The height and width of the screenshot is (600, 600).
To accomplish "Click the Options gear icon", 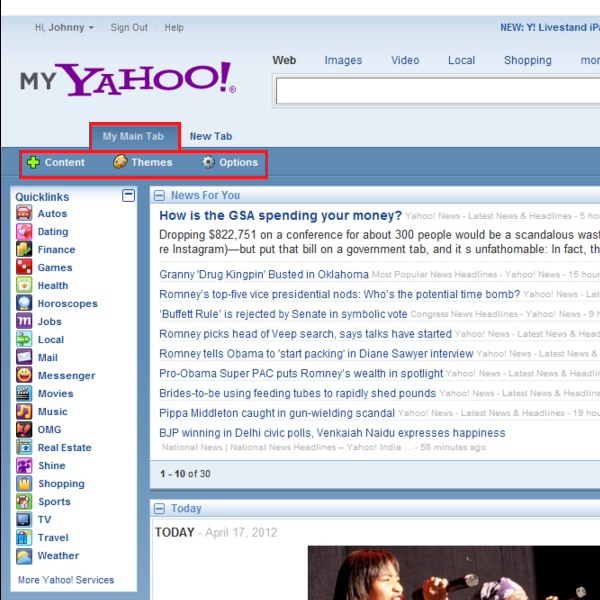I will [208, 162].
